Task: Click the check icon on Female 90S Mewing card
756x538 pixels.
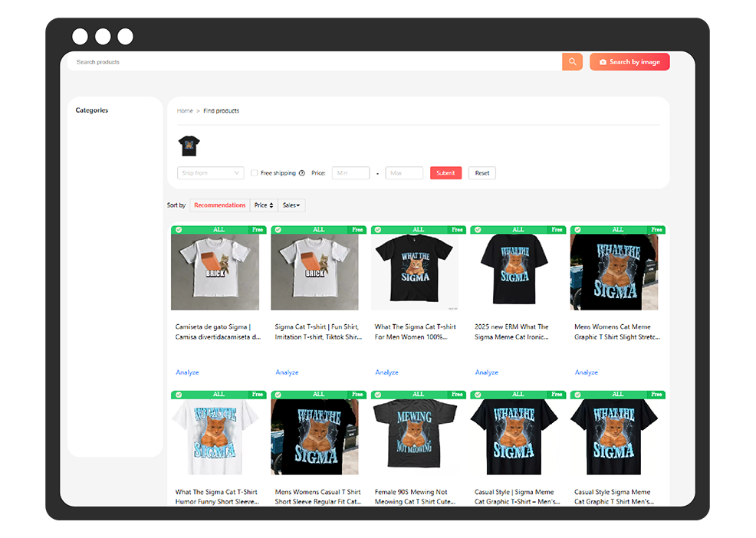Action: [x=378, y=395]
